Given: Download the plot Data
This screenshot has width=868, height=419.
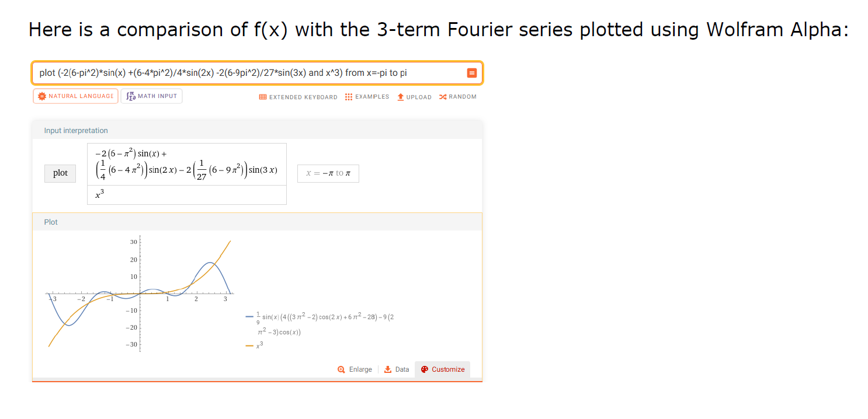Looking at the screenshot, I should [397, 369].
